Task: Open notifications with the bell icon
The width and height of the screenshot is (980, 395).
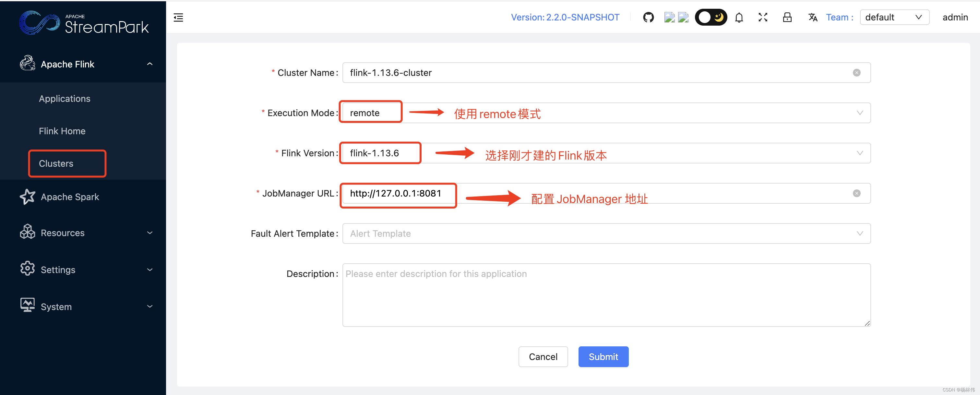Action: coord(739,18)
